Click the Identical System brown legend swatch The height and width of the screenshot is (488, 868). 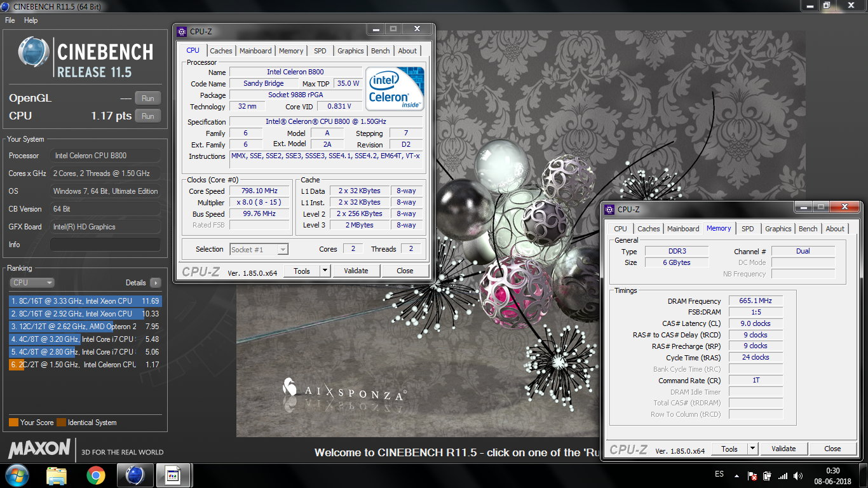61,423
